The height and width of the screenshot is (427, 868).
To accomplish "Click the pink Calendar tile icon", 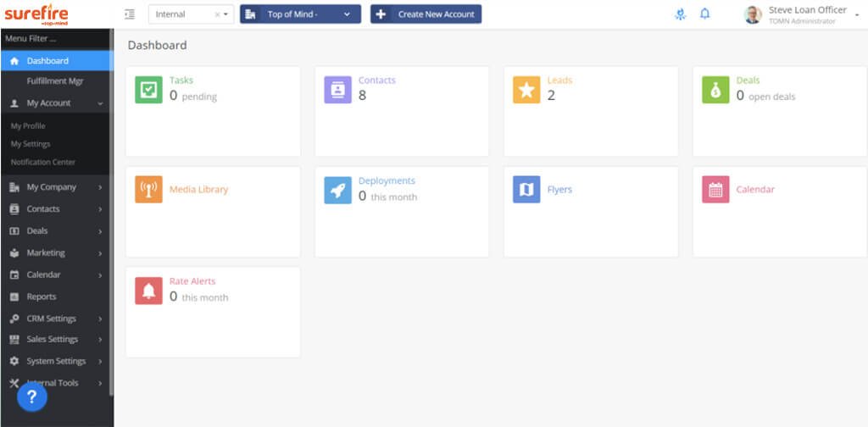I will coord(715,190).
